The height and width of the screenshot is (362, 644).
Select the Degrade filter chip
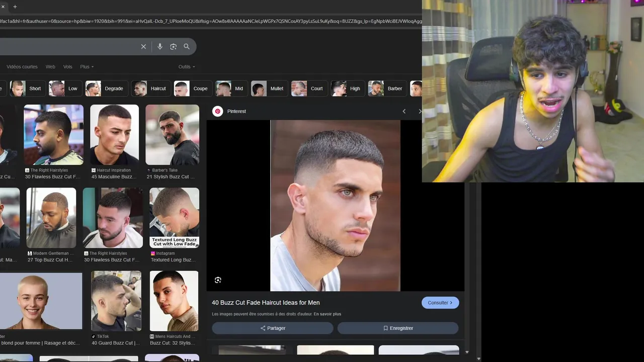107,88
